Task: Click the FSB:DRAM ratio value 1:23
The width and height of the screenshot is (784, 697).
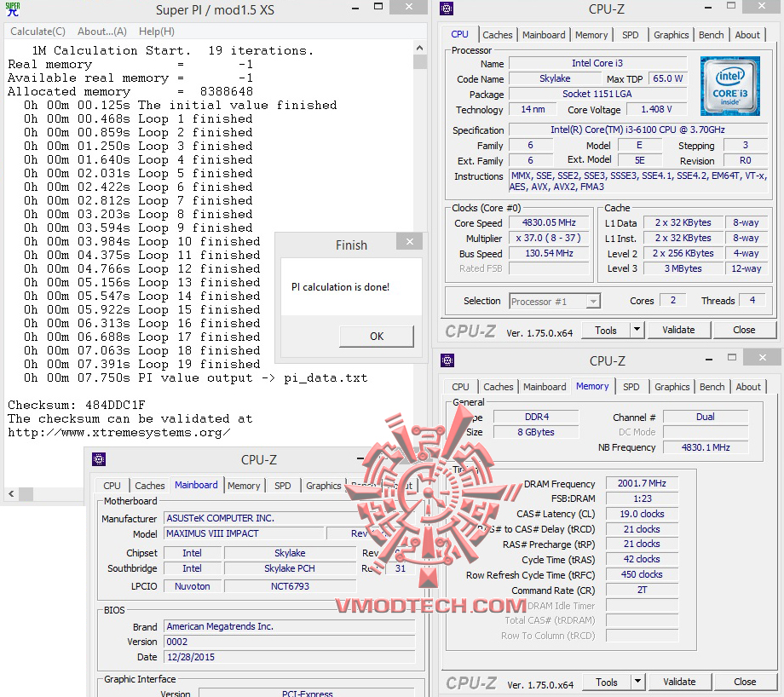Action: (x=642, y=499)
